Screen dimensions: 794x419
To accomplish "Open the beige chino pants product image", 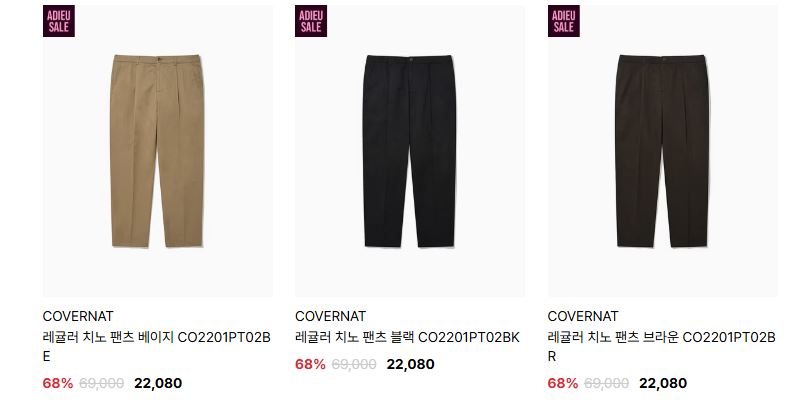I will tap(157, 151).
